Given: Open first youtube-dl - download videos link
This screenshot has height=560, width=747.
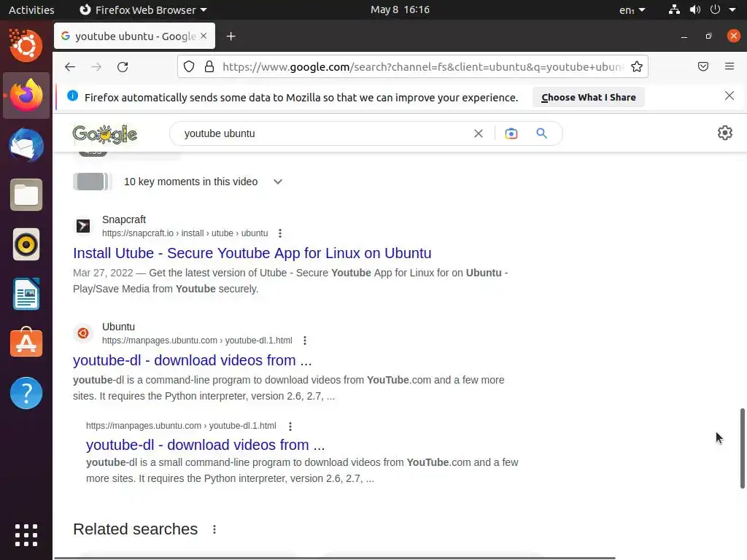Looking at the screenshot, I should [x=192, y=360].
